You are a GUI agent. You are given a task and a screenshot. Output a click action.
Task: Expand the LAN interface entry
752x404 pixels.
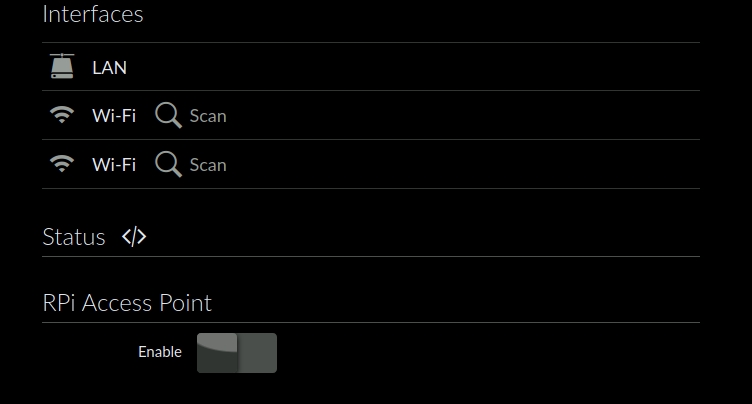(109, 68)
